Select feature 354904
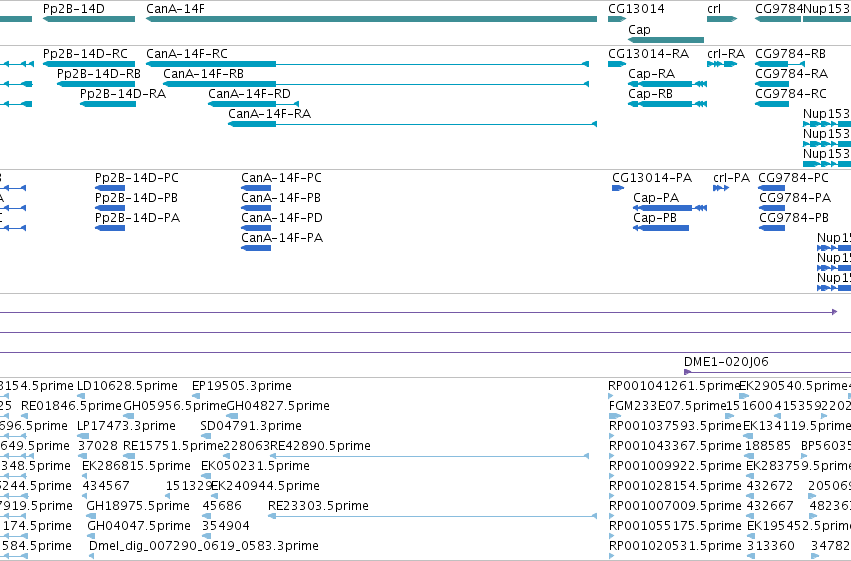The height and width of the screenshot is (561, 851). coord(206,536)
